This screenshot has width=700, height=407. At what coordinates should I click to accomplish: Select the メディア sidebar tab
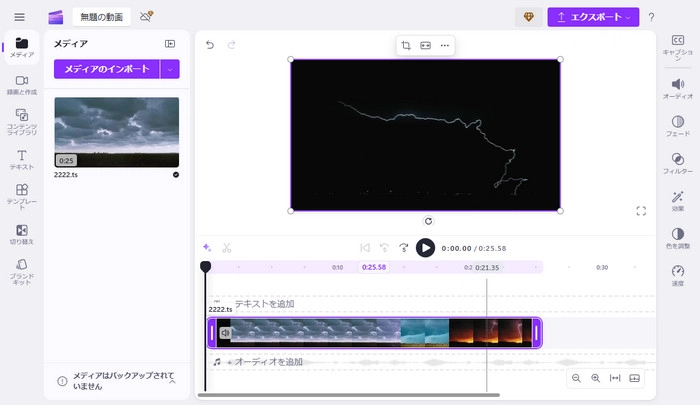tap(21, 47)
